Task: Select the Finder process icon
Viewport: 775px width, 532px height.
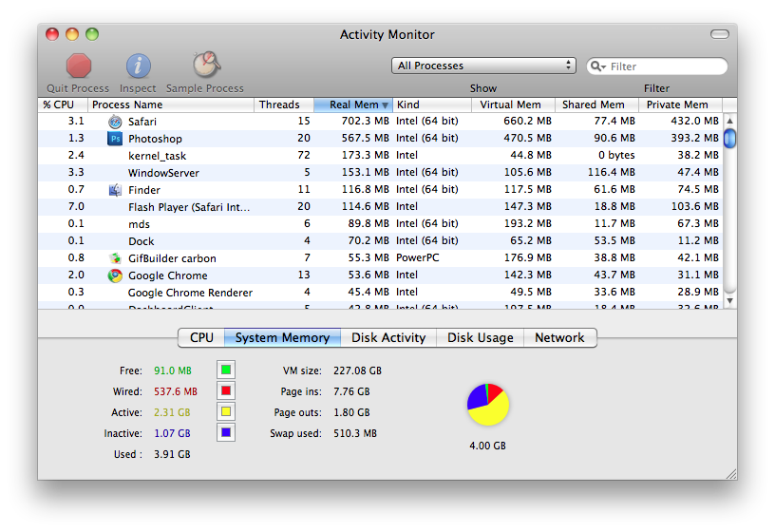Action: pos(115,190)
